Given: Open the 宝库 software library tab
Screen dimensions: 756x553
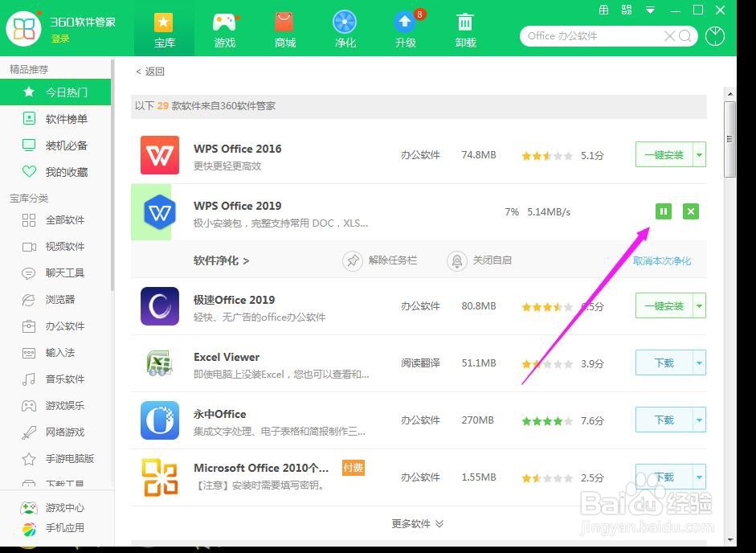Looking at the screenshot, I should click(x=164, y=29).
